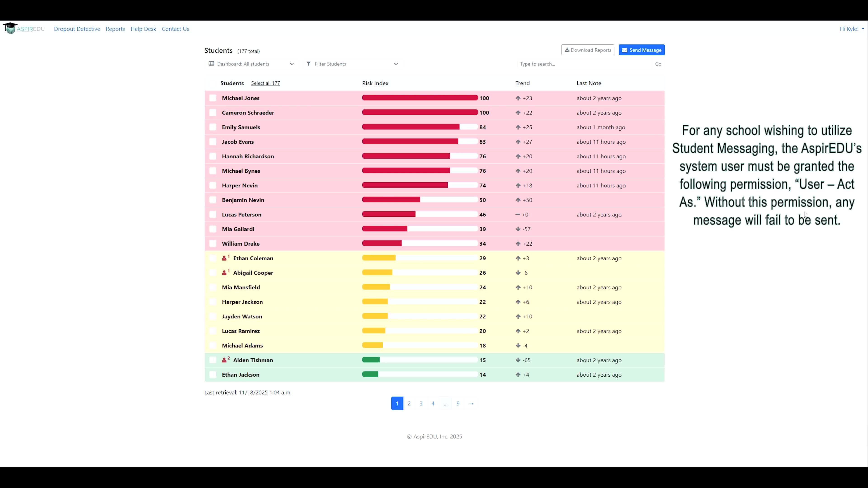Screen dimensions: 868x488
Task: Click the red person icon beside Ethan Coleman
Action: [224, 258]
